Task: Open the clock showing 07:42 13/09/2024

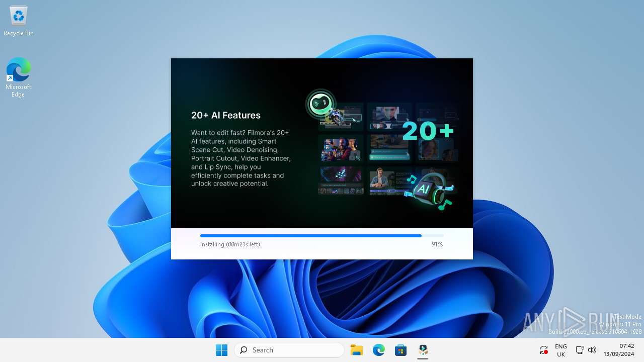Action: pyautogui.click(x=619, y=350)
